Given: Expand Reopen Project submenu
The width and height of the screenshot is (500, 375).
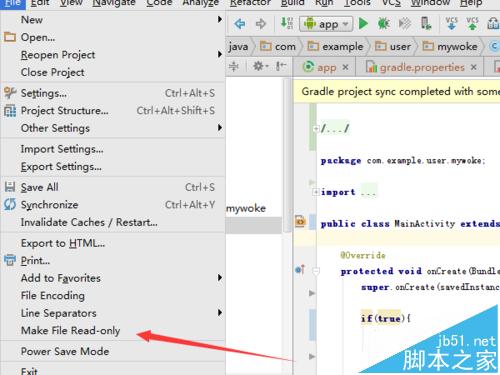Looking at the screenshot, I should coord(112,55).
